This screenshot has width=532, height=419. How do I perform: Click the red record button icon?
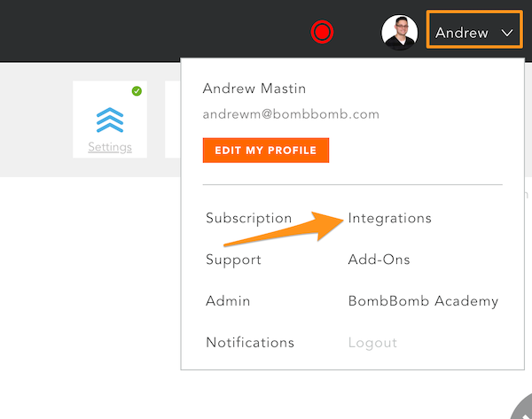pos(322,33)
